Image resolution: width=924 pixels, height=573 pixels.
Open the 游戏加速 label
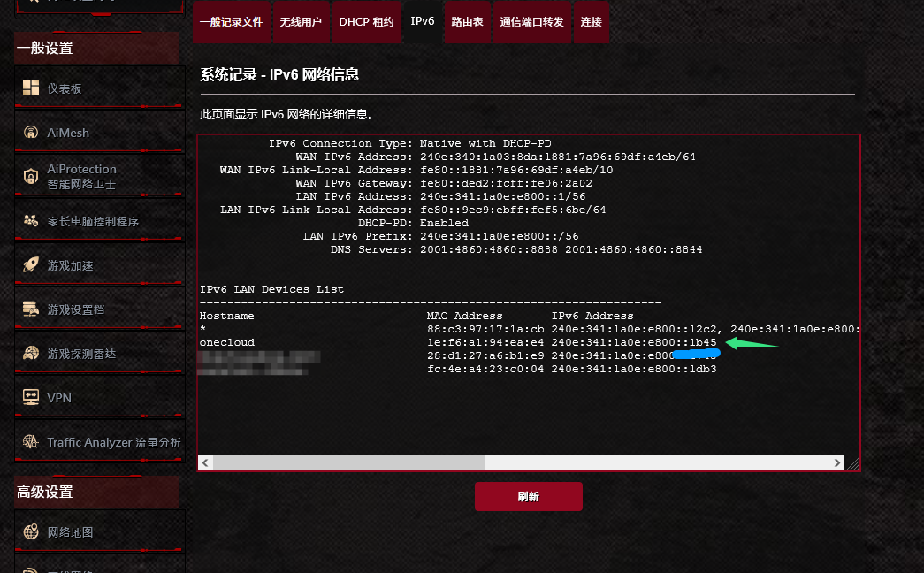pyautogui.click(x=70, y=265)
